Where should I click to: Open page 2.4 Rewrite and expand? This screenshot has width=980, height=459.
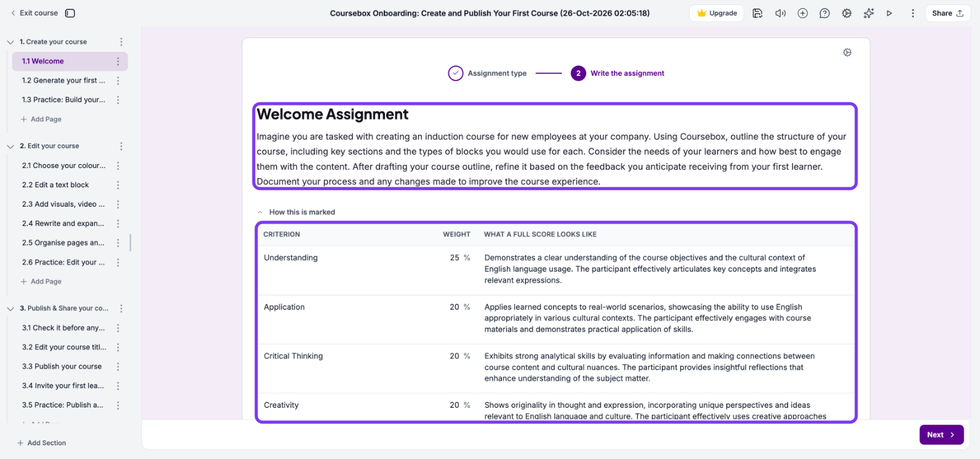pos(63,224)
